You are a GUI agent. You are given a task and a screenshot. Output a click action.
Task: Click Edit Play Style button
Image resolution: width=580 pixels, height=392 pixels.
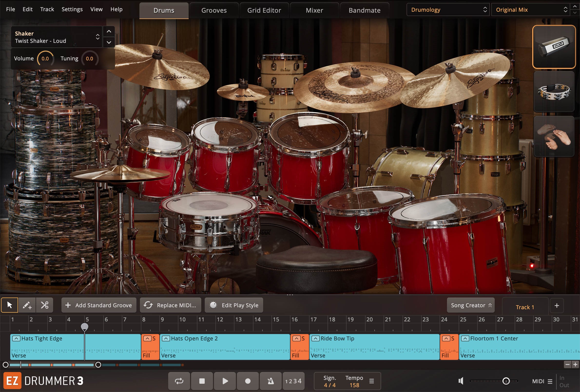[x=234, y=305]
